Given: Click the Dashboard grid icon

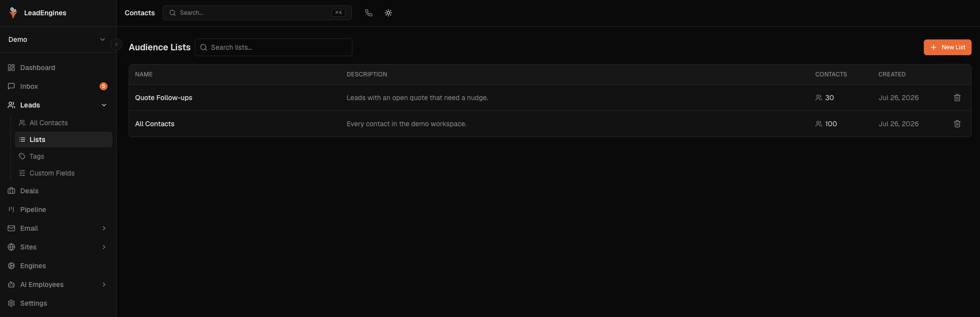Looking at the screenshot, I should click(11, 68).
